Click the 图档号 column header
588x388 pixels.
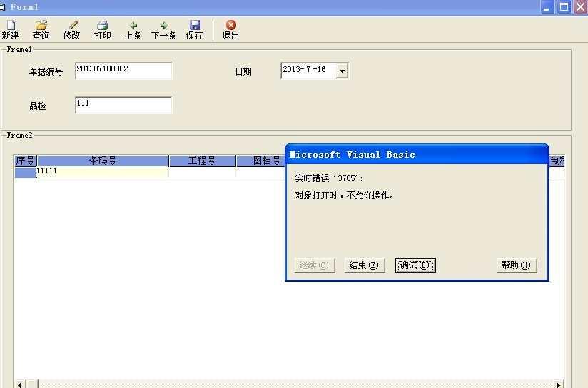point(261,160)
